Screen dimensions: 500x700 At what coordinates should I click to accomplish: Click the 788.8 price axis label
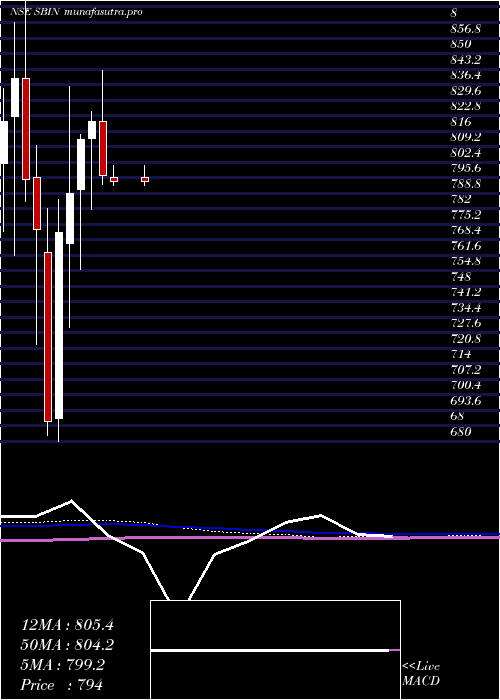click(465, 183)
